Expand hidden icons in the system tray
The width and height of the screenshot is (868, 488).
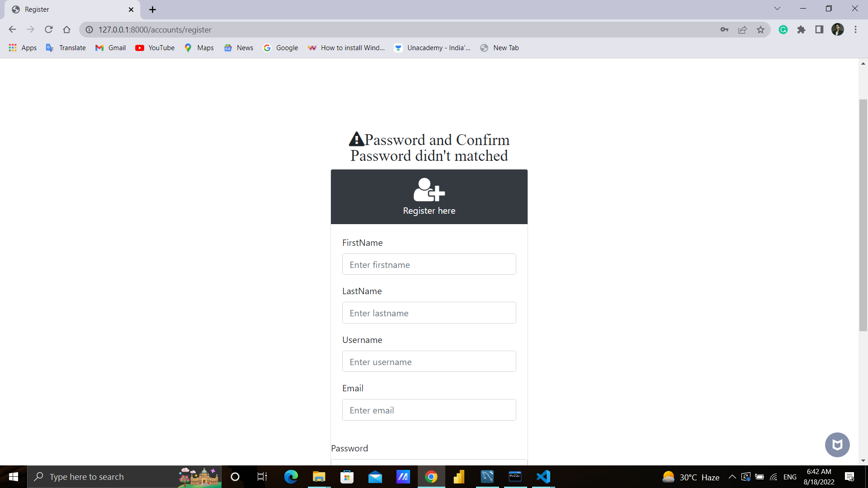732,477
